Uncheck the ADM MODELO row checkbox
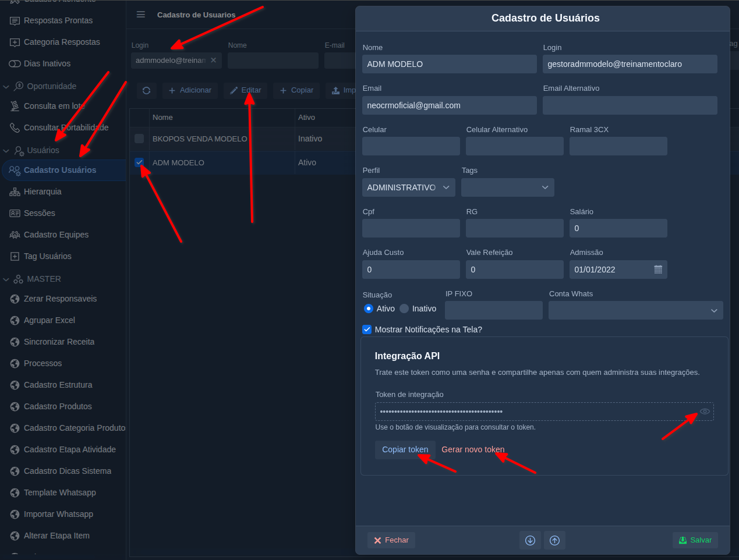This screenshot has height=560, width=739. coord(139,162)
